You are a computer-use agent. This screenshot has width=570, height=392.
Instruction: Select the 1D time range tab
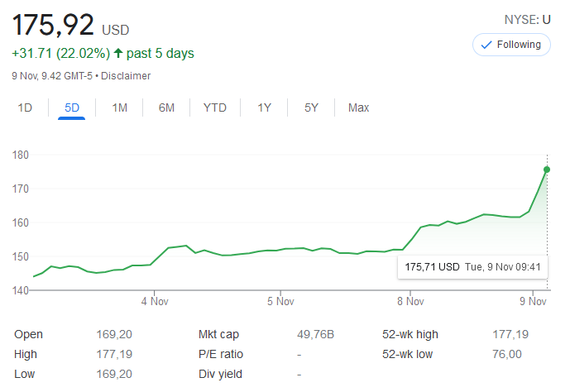pos(25,108)
